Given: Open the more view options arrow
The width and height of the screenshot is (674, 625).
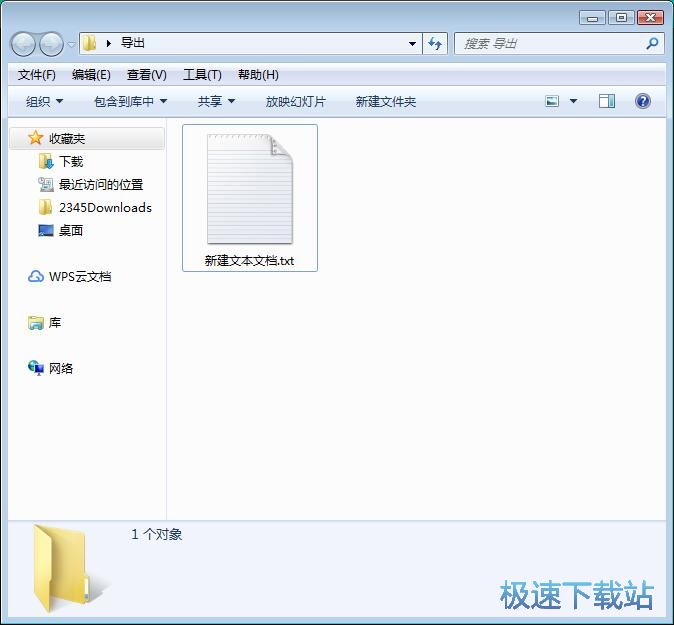Looking at the screenshot, I should pyautogui.click(x=573, y=101).
